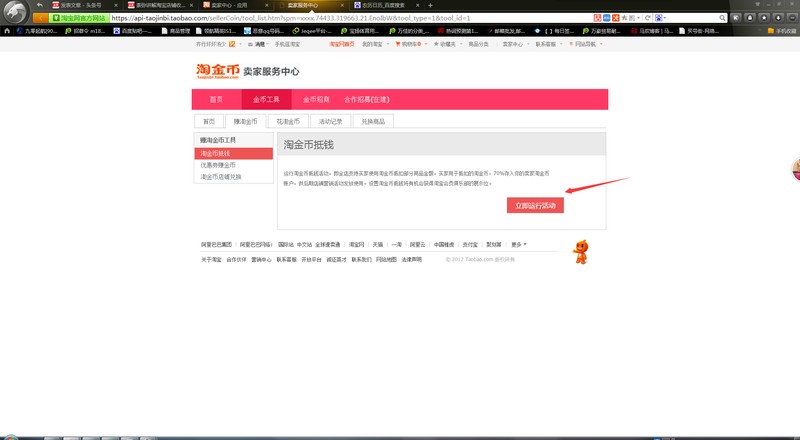Click the orange Taobao mascot figure
800x440 pixels.
coord(581,252)
